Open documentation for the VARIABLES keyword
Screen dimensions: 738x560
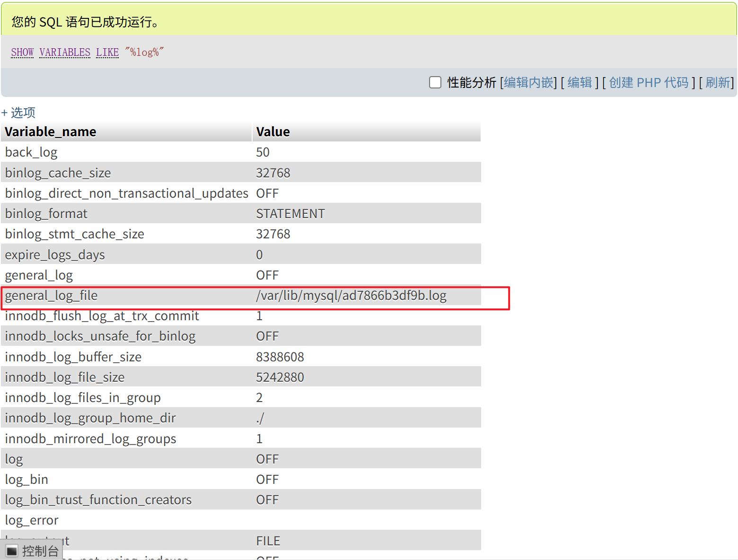coord(64,52)
